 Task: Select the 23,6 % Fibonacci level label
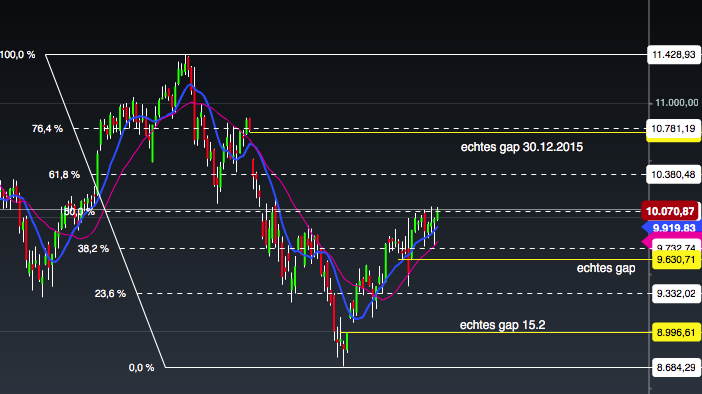coord(110,294)
